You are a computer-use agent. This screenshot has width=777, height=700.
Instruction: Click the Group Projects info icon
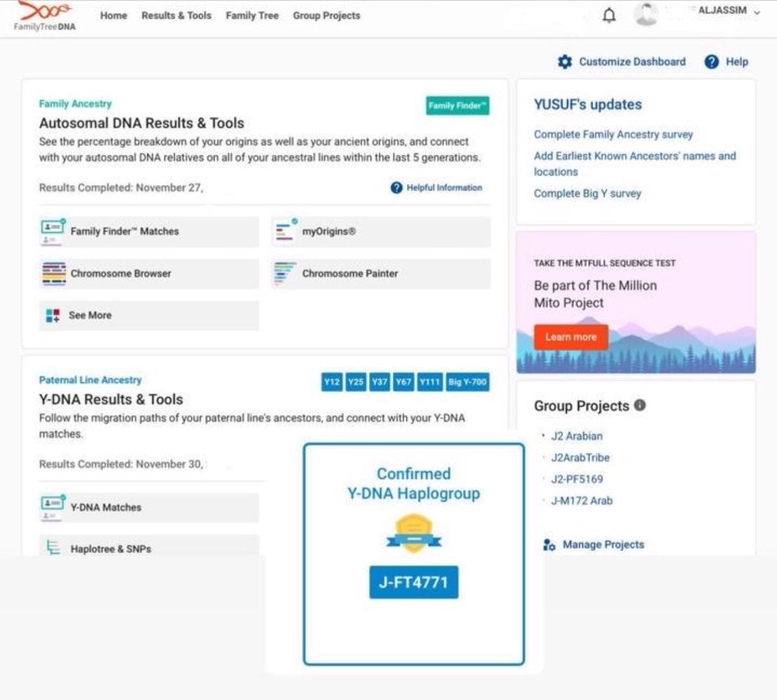coord(640,405)
